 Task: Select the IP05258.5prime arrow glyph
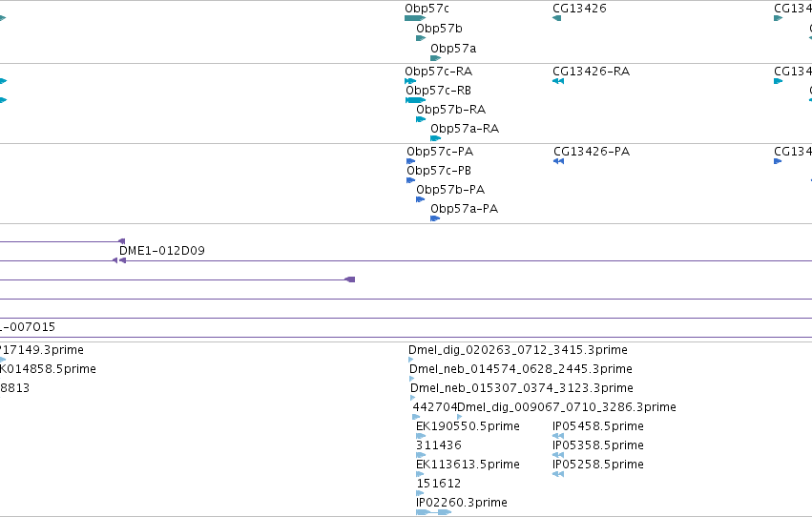pyautogui.click(x=558, y=475)
